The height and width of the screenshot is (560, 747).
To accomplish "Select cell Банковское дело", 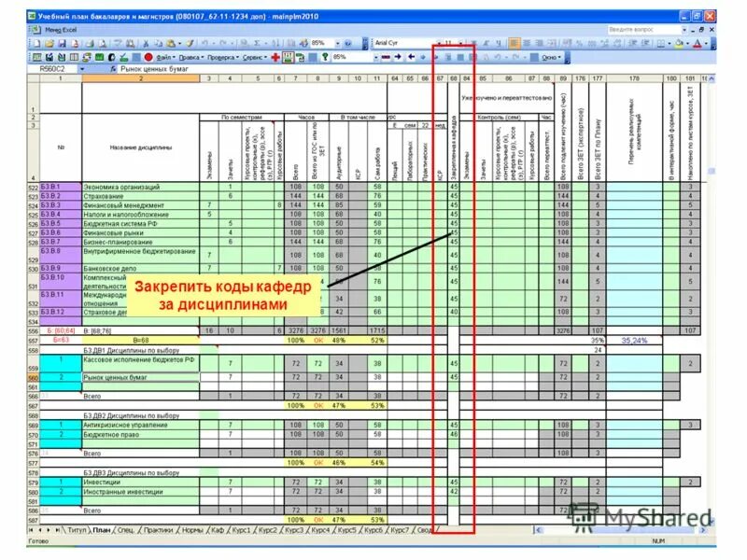I will pos(141,268).
